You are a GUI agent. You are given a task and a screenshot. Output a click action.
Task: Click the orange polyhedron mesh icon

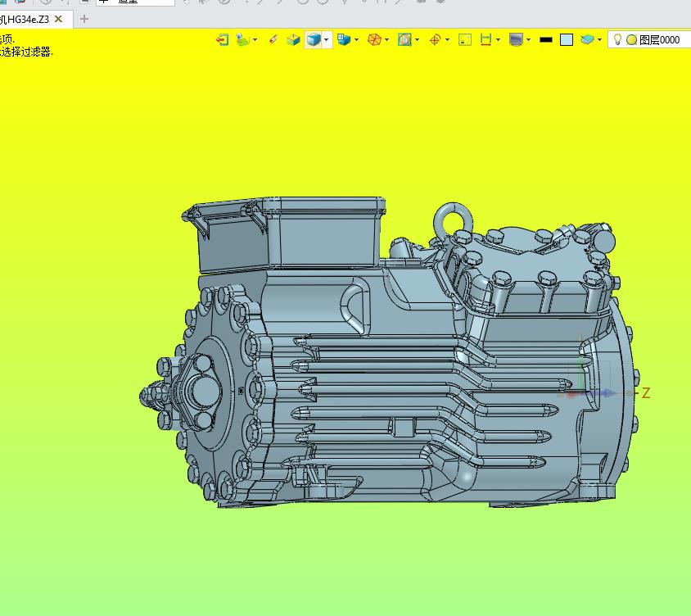pos(374,40)
